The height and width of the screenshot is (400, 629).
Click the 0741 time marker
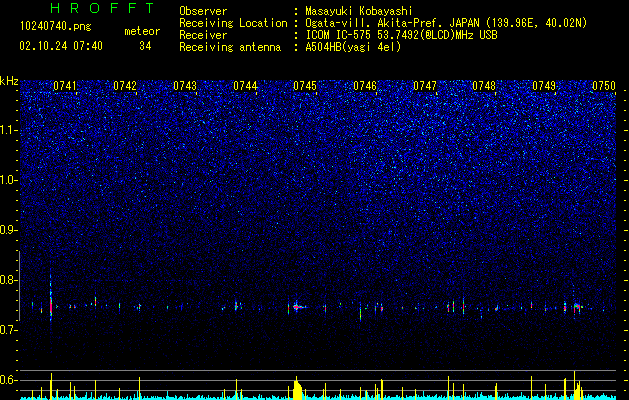pos(65,86)
